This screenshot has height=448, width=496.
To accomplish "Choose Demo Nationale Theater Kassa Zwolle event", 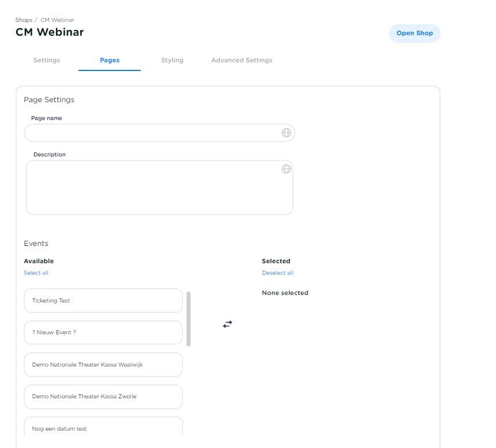I will (x=103, y=397).
